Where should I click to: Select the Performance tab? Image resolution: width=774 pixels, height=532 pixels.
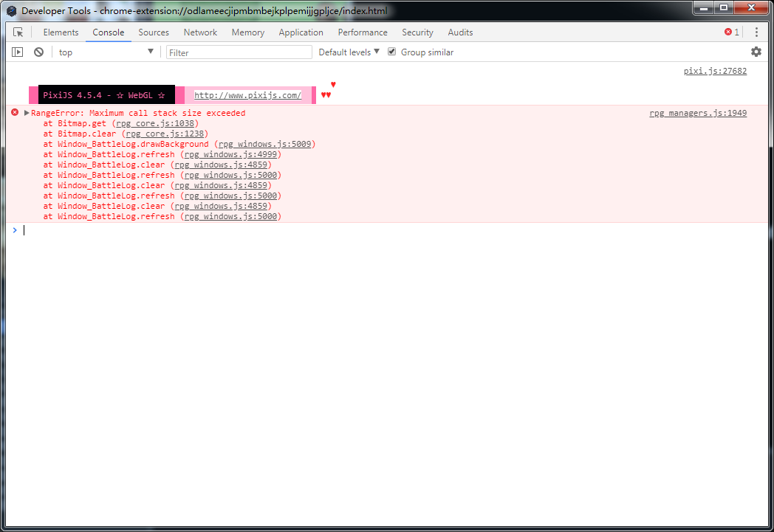tap(363, 32)
